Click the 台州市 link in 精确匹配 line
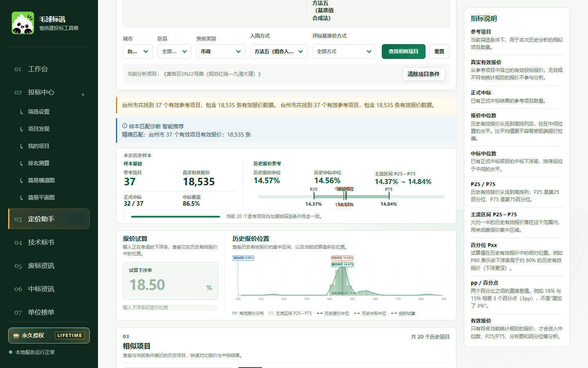The width and height of the screenshot is (588, 368). click(156, 135)
